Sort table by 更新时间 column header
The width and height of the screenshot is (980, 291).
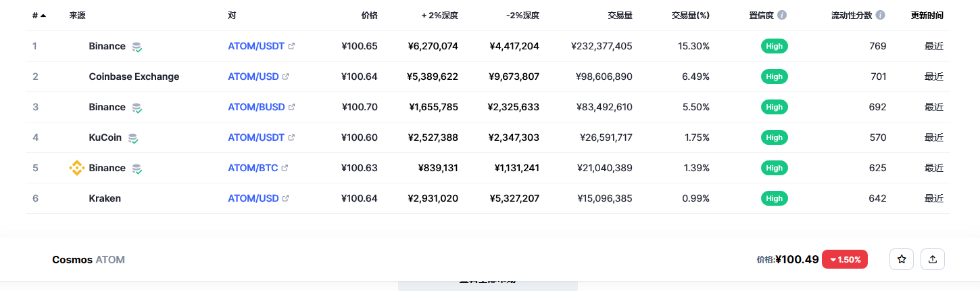(927, 15)
